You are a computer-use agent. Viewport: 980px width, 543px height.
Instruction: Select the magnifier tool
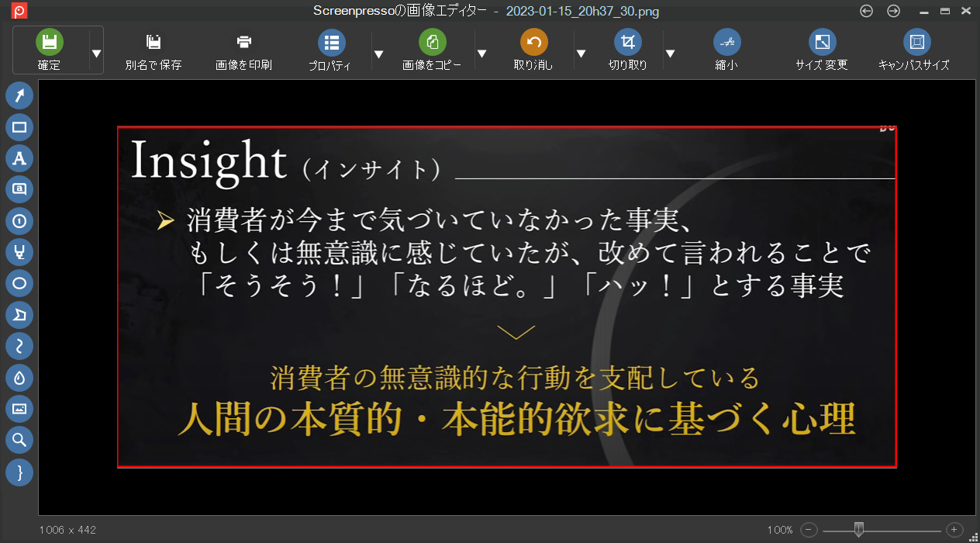pos(19,441)
